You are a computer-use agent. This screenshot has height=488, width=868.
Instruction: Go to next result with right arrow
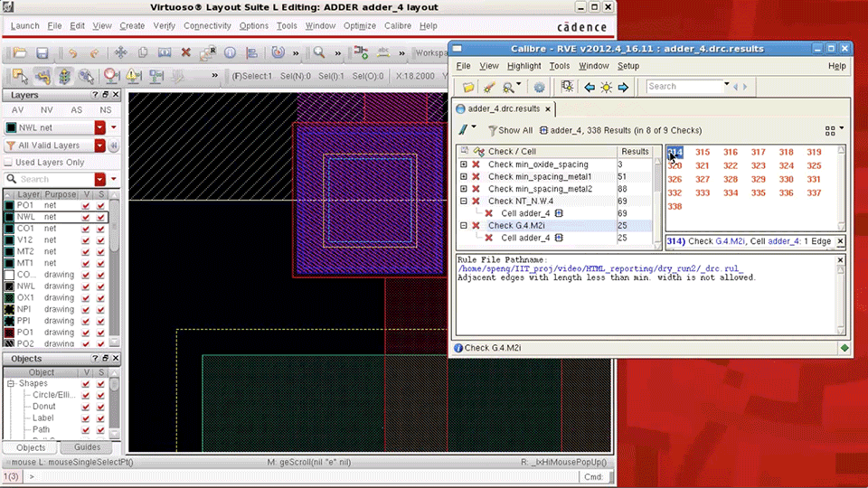623,87
